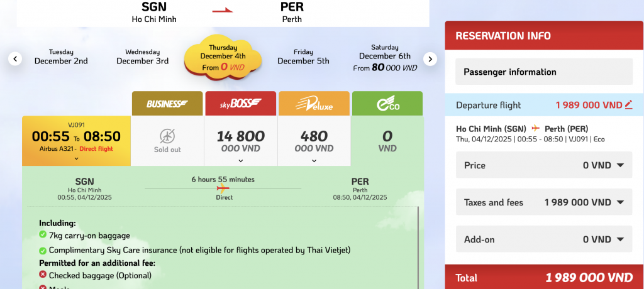Expand the chevron under Deluxe 480 price
This screenshot has height=289, width=644.
point(314,161)
